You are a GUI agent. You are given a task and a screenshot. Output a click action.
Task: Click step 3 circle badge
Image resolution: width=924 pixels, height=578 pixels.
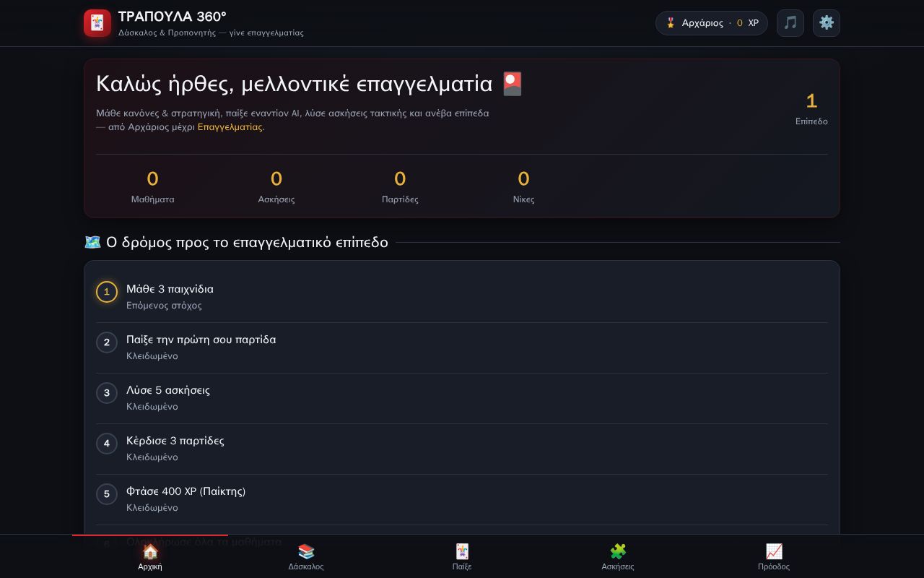(x=107, y=393)
